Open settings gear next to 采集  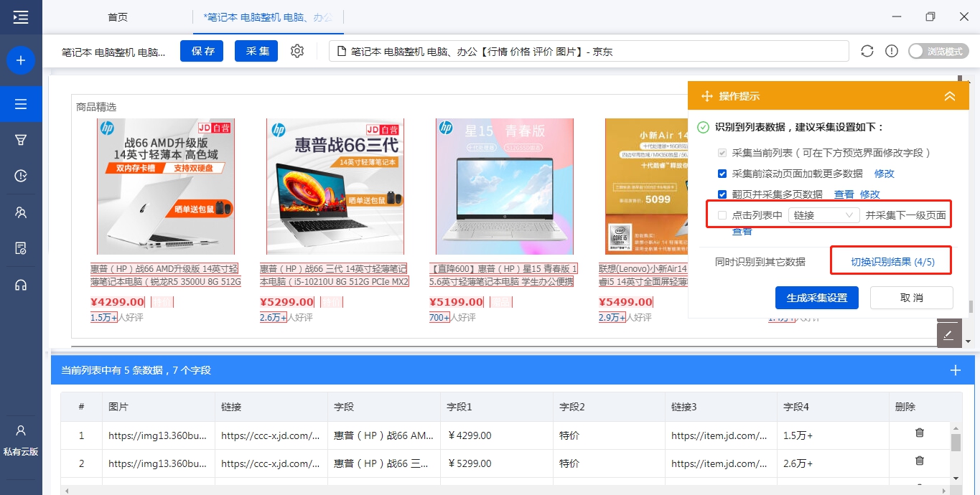click(297, 51)
